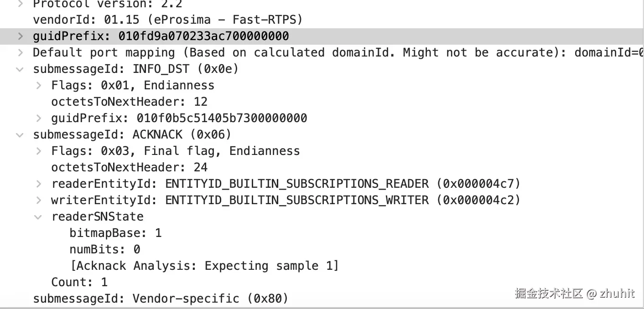
Task: Select the ENTITYID_BUILTIN_SUBSCRIPTIONS_WRITER text
Action: click(296, 200)
